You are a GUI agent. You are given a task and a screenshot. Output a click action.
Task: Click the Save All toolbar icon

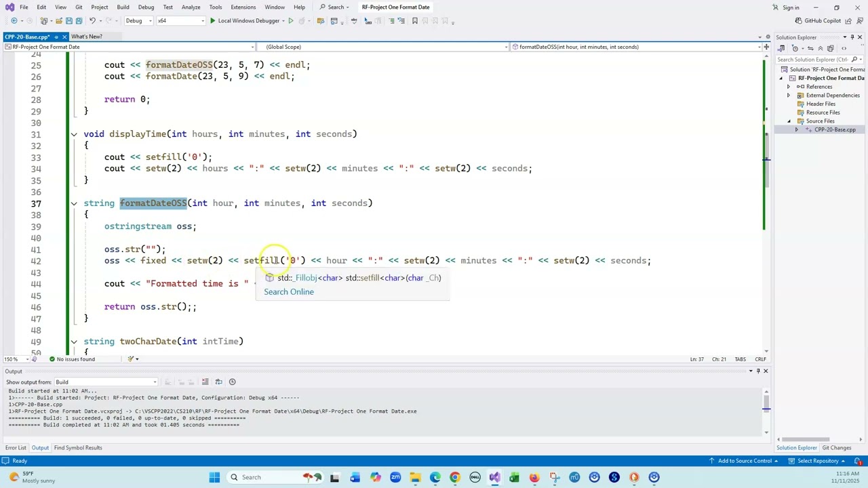[79, 20]
